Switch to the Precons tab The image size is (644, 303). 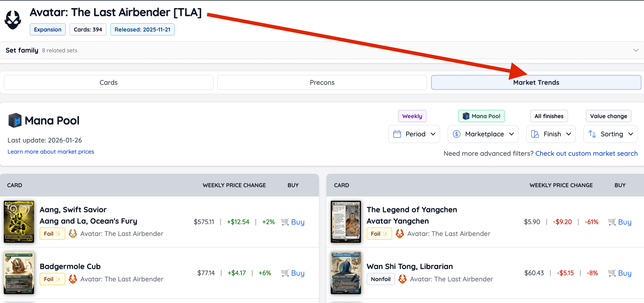(x=322, y=82)
